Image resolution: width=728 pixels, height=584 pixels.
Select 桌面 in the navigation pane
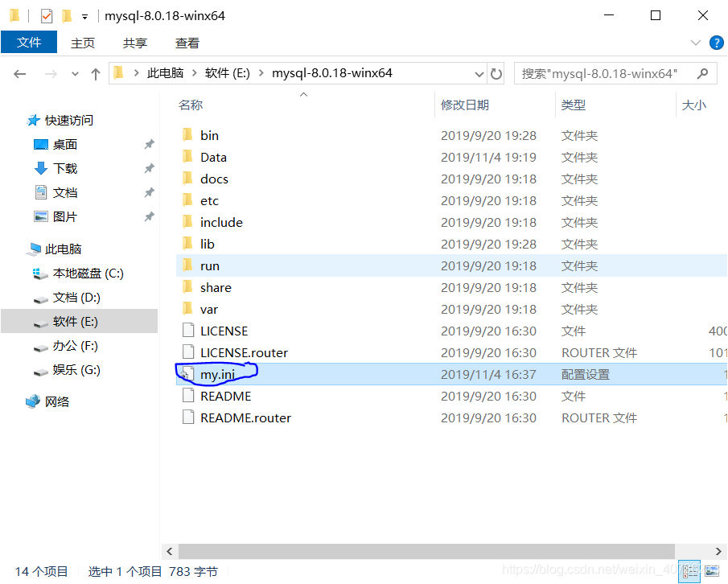65,145
